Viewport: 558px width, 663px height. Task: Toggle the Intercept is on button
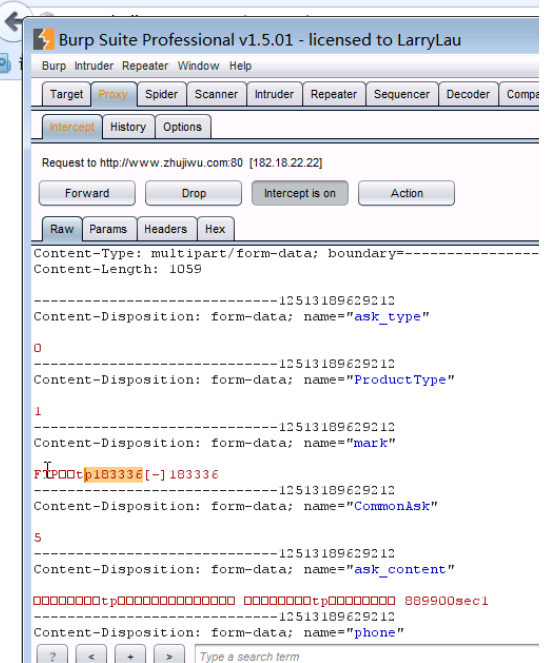click(300, 193)
